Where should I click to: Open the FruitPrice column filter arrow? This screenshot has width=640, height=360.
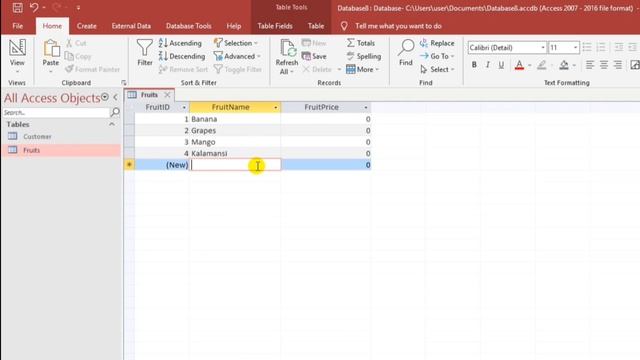click(x=366, y=107)
